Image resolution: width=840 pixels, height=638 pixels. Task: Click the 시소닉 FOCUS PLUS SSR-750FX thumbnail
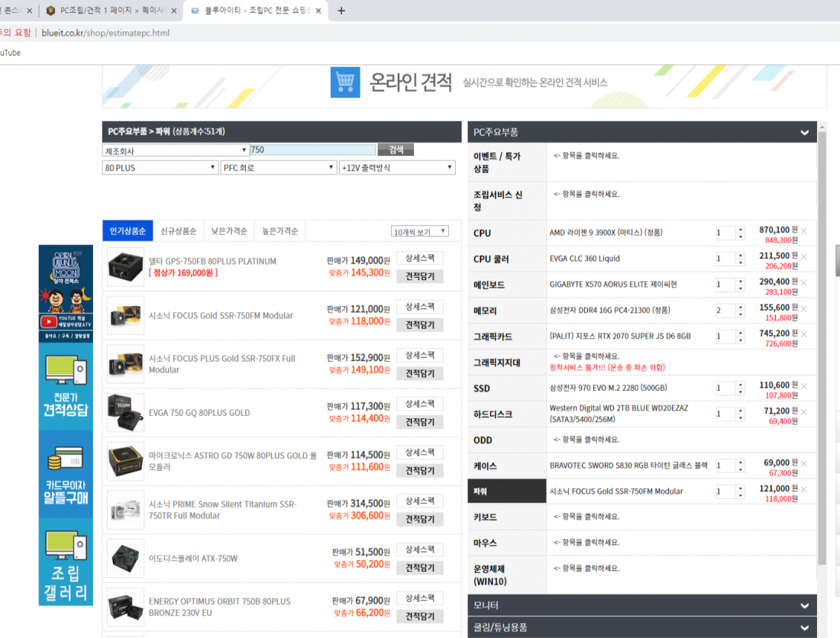pyautogui.click(x=125, y=364)
